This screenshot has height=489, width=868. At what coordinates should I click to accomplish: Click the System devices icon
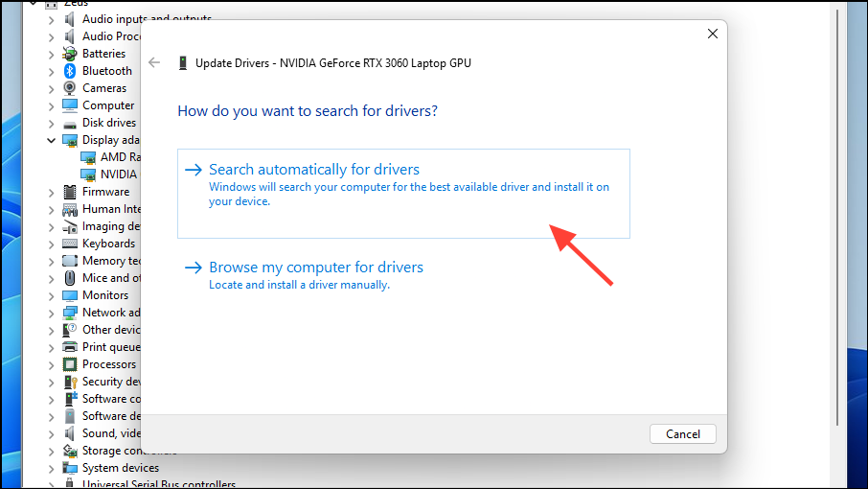tap(70, 468)
